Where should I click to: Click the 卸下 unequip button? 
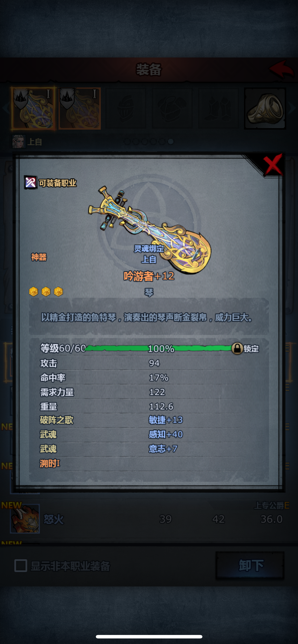[250, 565]
